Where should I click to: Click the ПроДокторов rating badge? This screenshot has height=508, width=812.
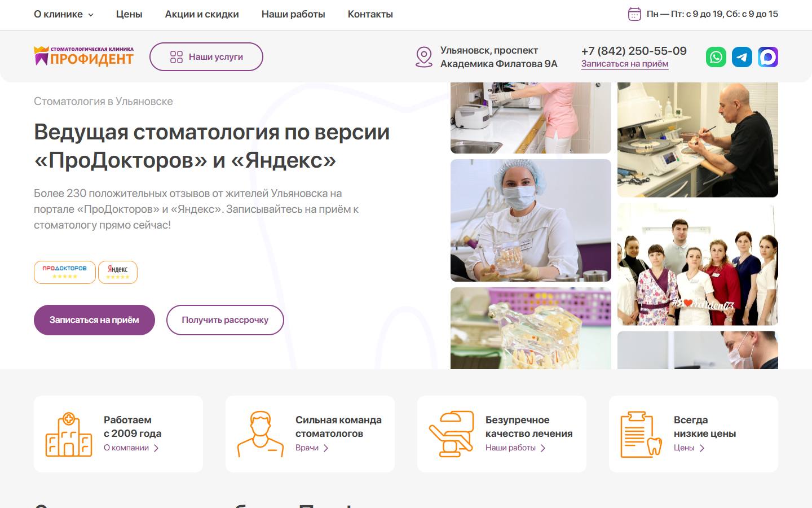(65, 272)
